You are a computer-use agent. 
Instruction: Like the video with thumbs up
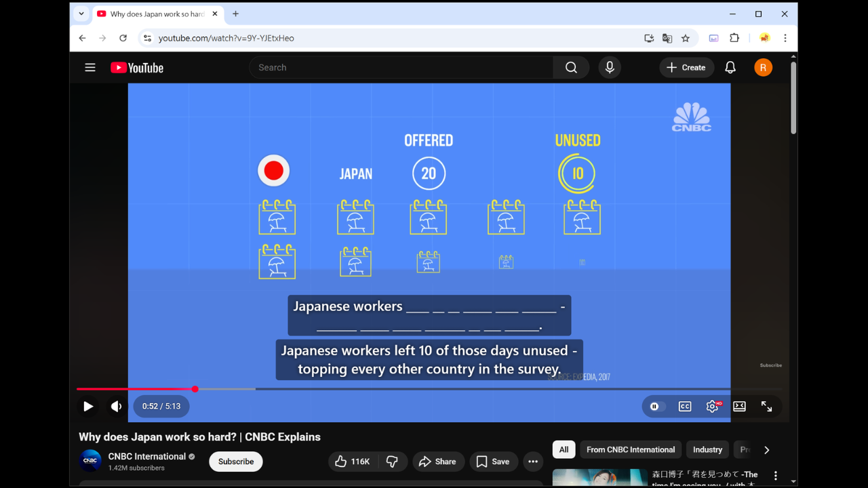353,462
